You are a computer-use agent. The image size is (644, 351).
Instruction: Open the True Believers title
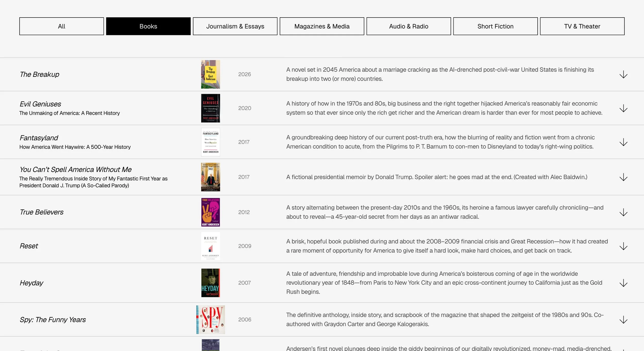point(41,212)
